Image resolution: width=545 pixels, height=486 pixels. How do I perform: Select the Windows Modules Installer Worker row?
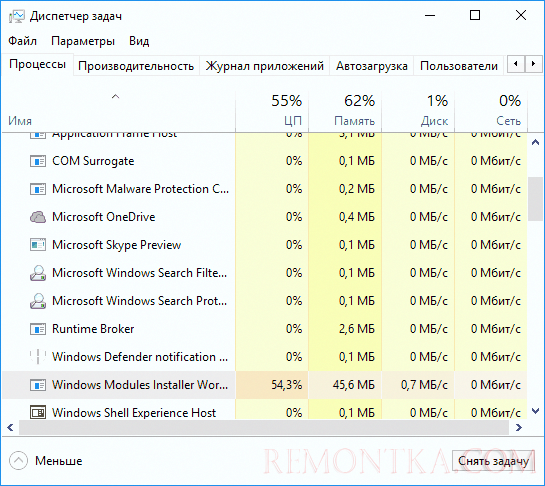click(265, 385)
